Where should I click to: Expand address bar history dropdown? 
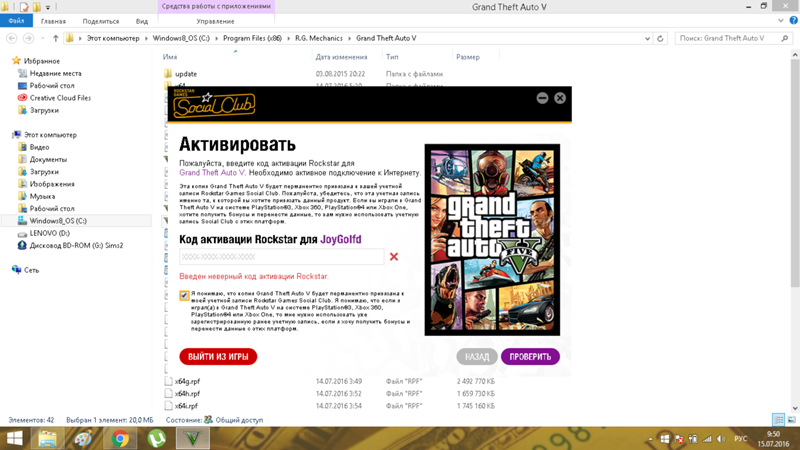tap(647, 38)
